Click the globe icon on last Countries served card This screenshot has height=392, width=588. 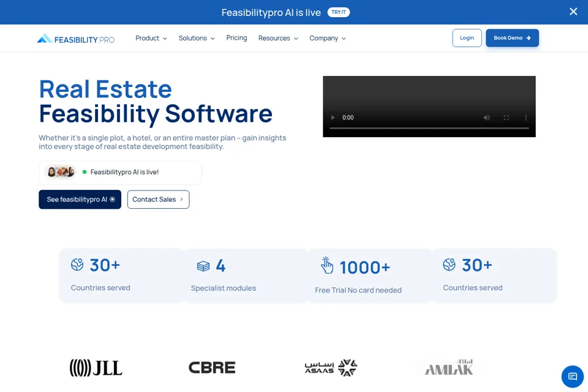pos(449,265)
